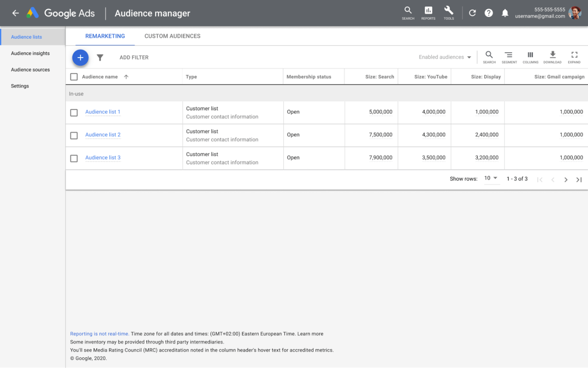
Task: Open the filter funnel icon
Action: pos(100,57)
